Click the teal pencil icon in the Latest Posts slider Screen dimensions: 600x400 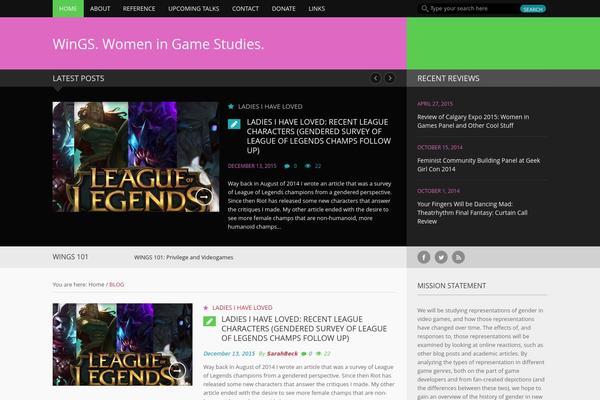[x=234, y=124]
